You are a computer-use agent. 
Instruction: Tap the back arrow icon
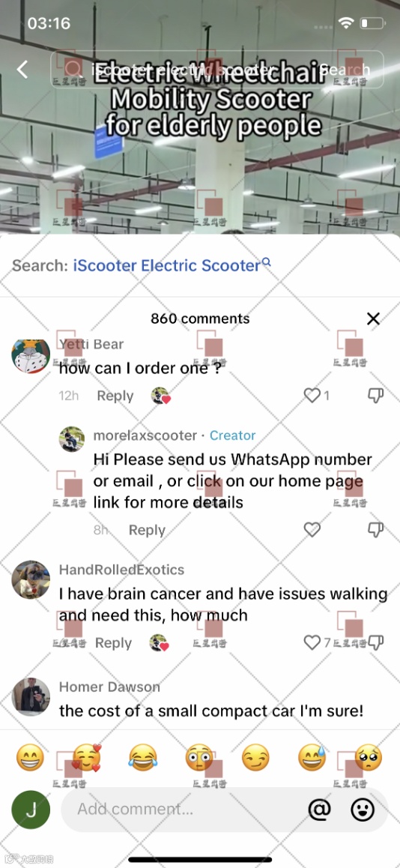[22, 69]
